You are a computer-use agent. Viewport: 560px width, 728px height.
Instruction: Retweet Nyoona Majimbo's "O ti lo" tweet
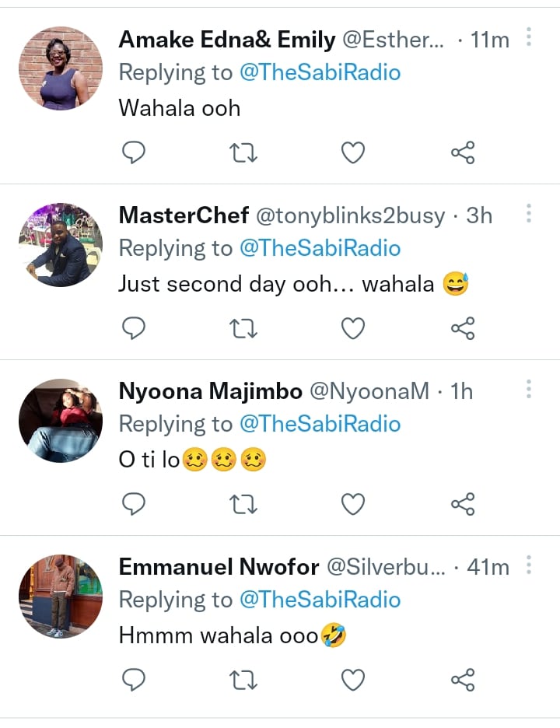(244, 505)
